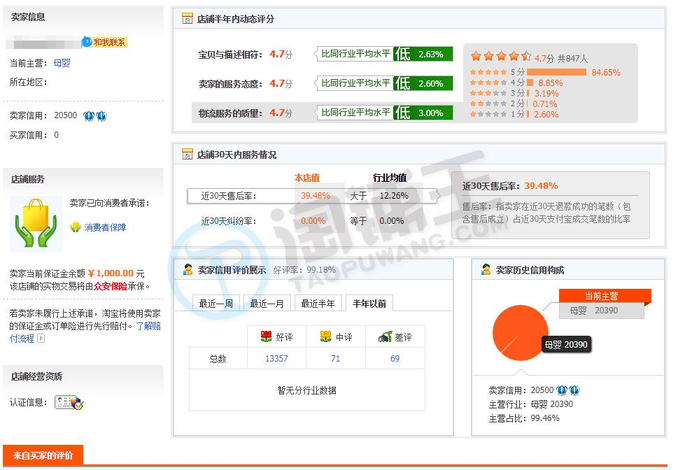Click the small icon after 了解赔付流程
678x470 pixels.
pos(40,339)
